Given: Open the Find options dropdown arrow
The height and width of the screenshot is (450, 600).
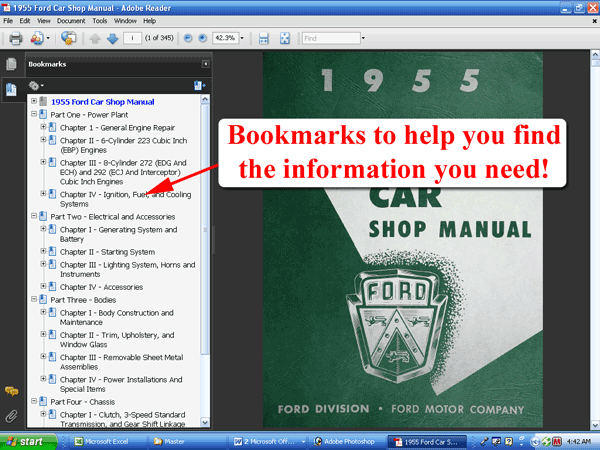Looking at the screenshot, I should pos(363,38).
